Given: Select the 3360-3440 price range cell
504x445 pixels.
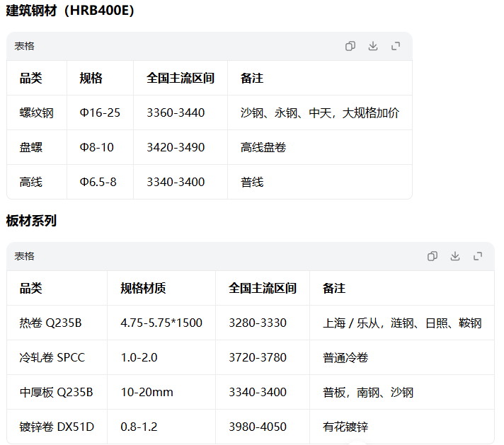Looking at the screenshot, I should [181, 112].
